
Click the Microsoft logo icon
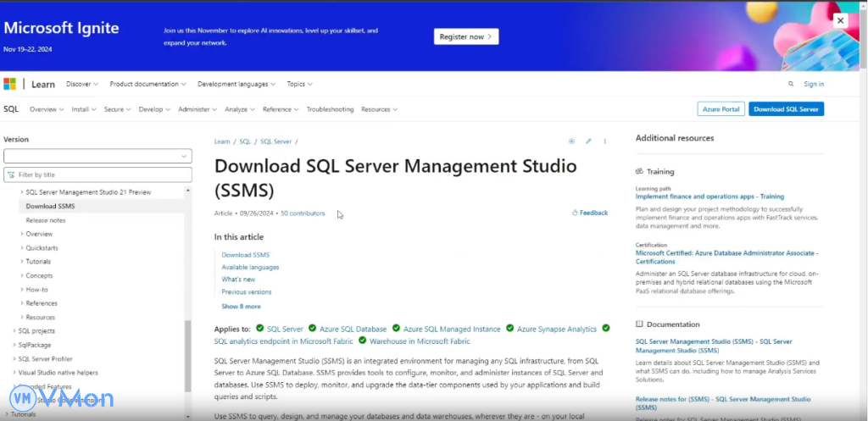9,84
